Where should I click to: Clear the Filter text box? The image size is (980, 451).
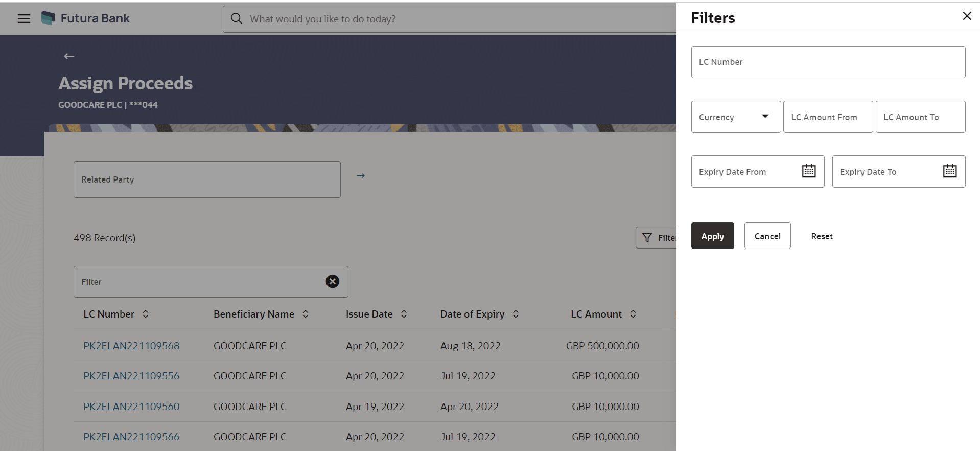[x=333, y=281]
